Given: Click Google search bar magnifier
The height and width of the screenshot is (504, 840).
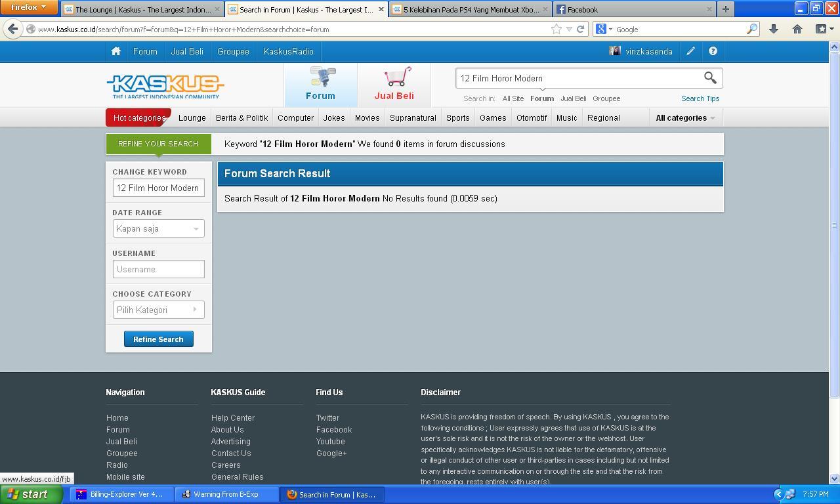Looking at the screenshot, I should pyautogui.click(x=752, y=29).
